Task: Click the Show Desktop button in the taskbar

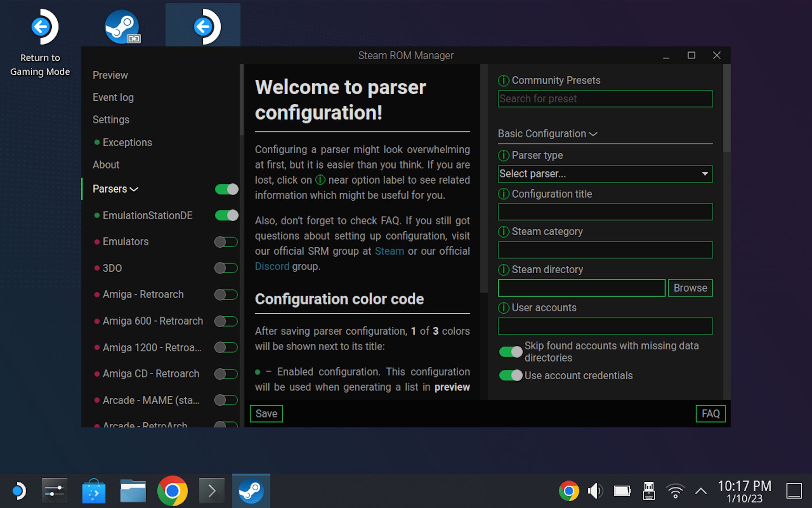Action: pos(794,491)
